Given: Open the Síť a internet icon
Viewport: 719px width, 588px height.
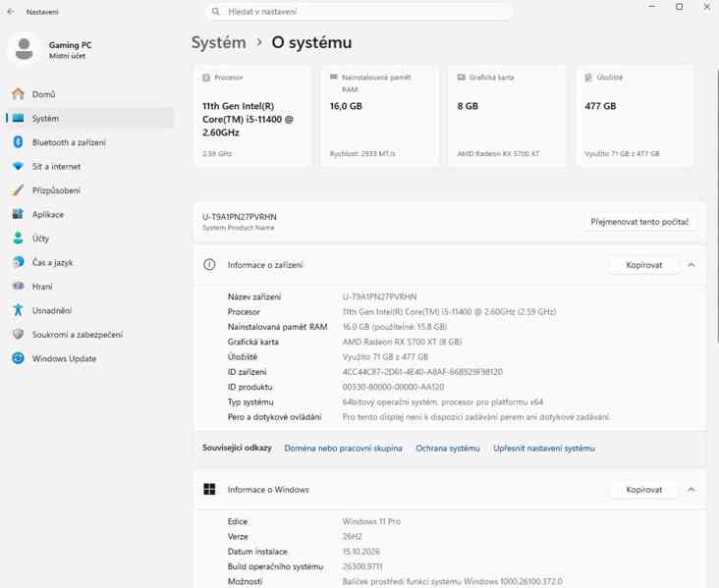Looking at the screenshot, I should pos(18,166).
